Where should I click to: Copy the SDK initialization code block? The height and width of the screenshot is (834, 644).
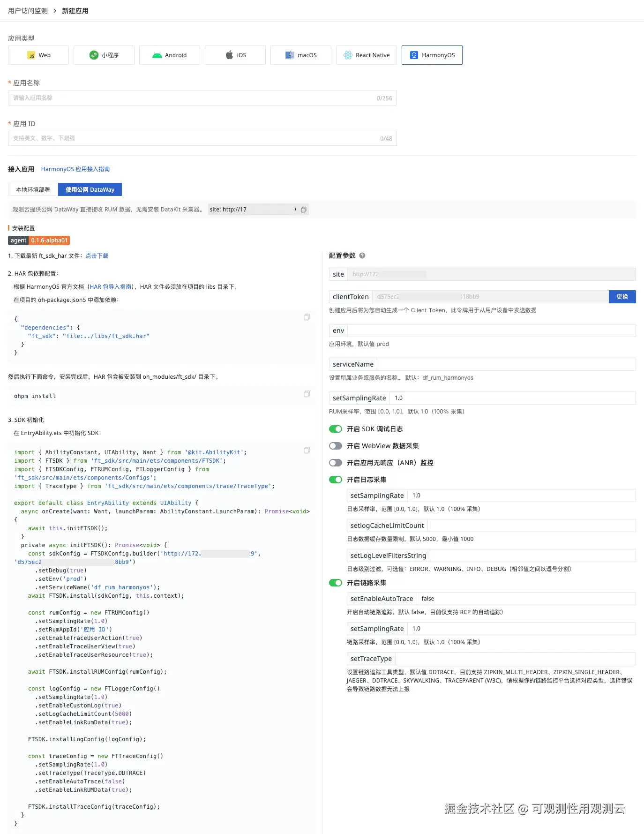click(307, 451)
